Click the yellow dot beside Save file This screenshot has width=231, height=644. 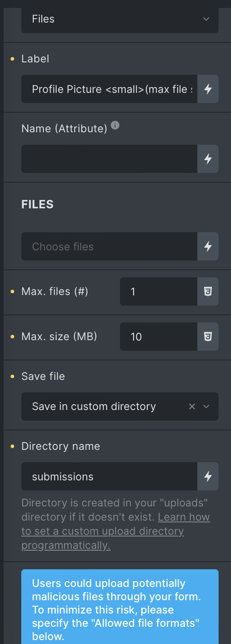(12, 376)
